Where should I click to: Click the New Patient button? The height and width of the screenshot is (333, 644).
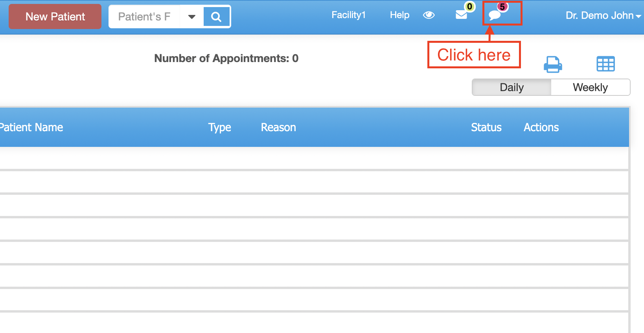pos(55,16)
